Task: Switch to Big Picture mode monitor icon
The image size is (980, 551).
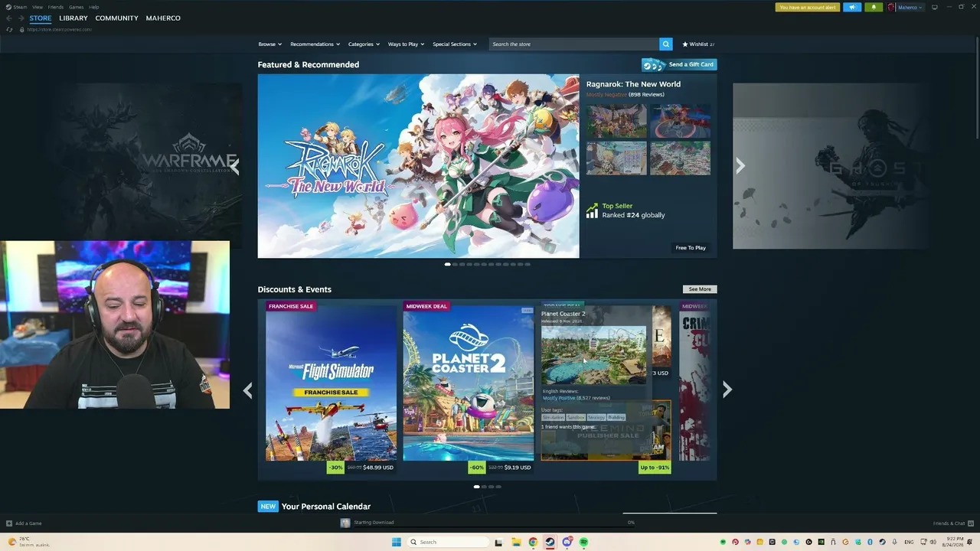Action: (x=934, y=8)
